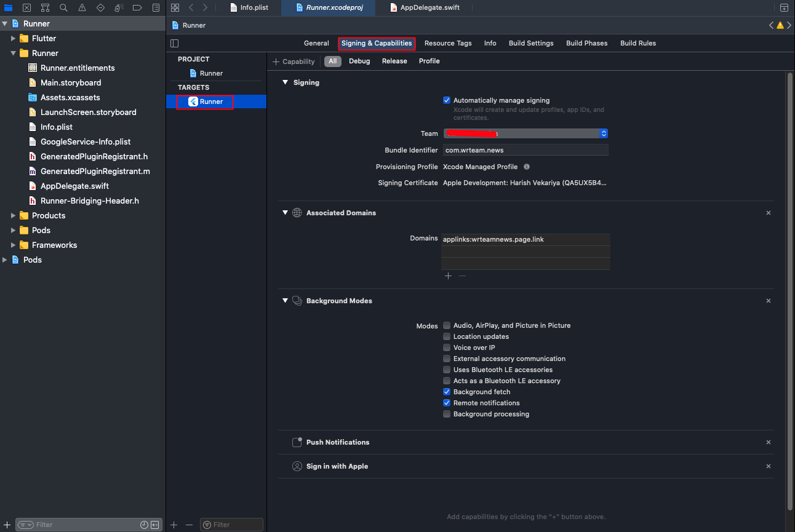This screenshot has width=795, height=532.
Task: Uncheck Automatically manage signing
Action: 447,100
